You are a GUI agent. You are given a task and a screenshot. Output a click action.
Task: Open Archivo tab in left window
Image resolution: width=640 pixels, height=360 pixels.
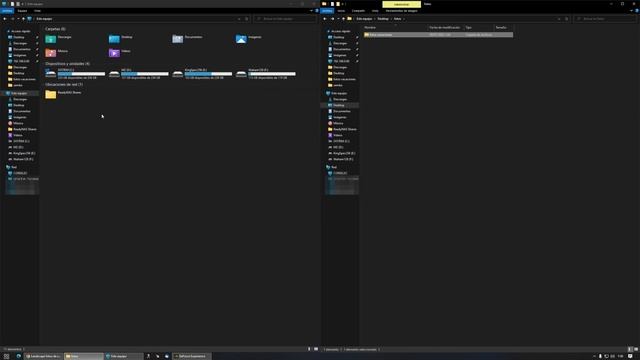7,11
